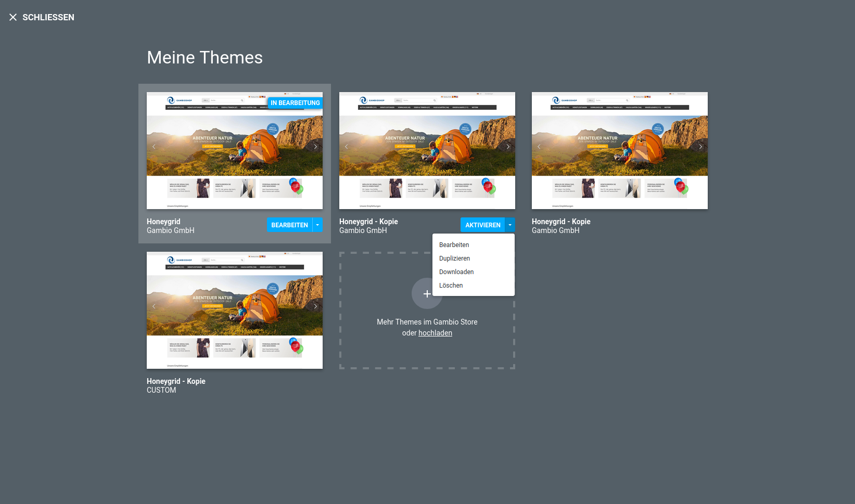Click the Mehr Themes im Gambio Store text
Screen dimensions: 855x504
coord(427,322)
